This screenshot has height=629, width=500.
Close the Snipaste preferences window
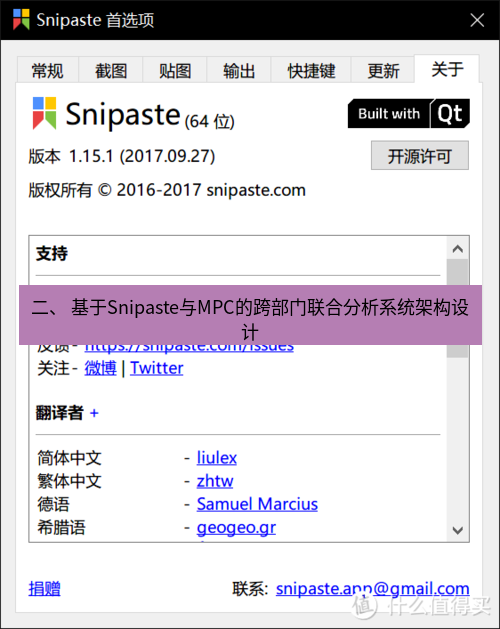coord(477,20)
